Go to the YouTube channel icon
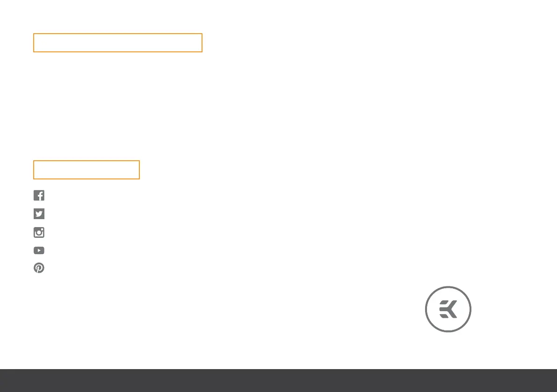 pyautogui.click(x=39, y=250)
